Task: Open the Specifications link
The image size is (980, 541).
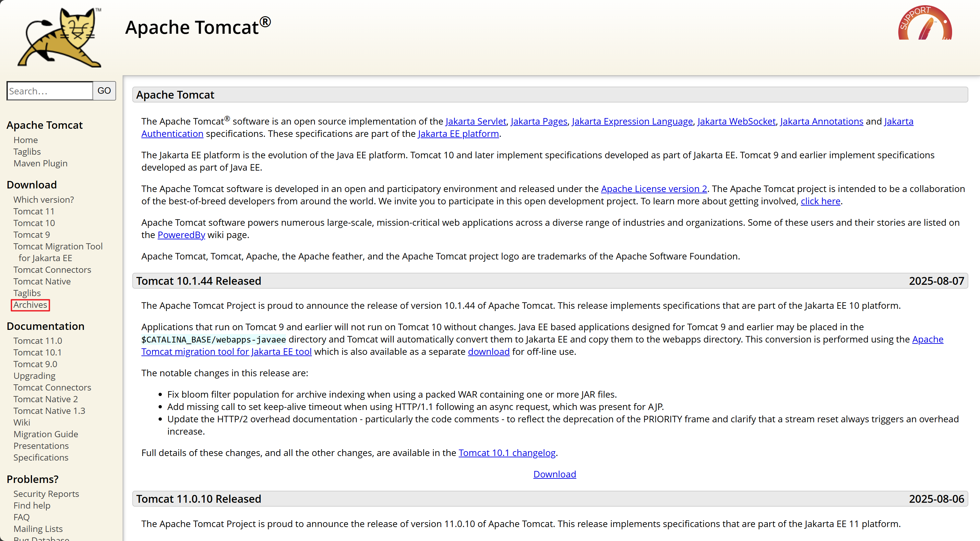Action: 41,458
